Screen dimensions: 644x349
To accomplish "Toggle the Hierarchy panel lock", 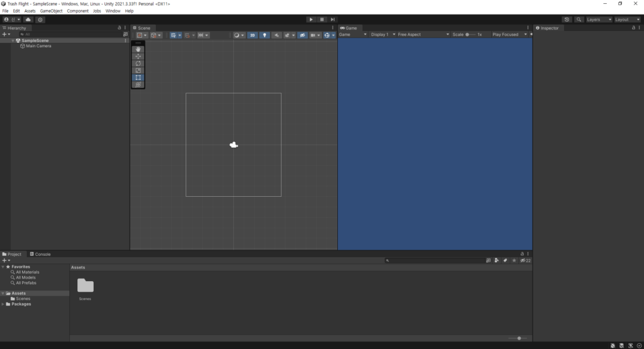I will click(x=119, y=28).
